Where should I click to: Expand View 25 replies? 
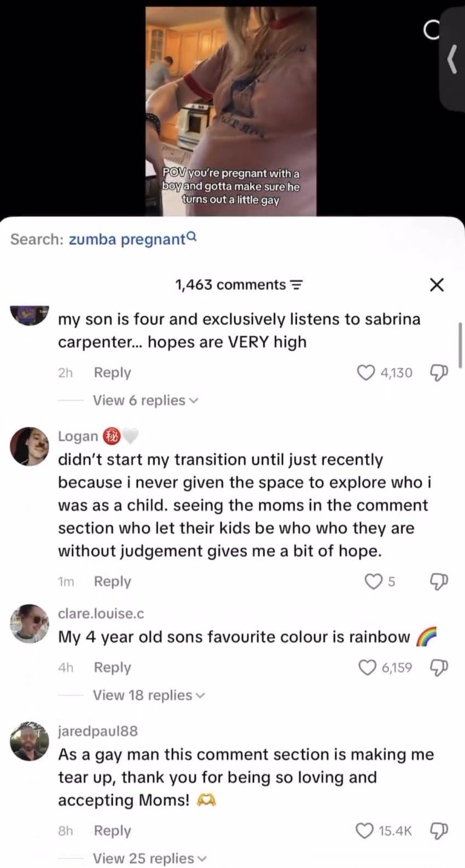(x=148, y=858)
